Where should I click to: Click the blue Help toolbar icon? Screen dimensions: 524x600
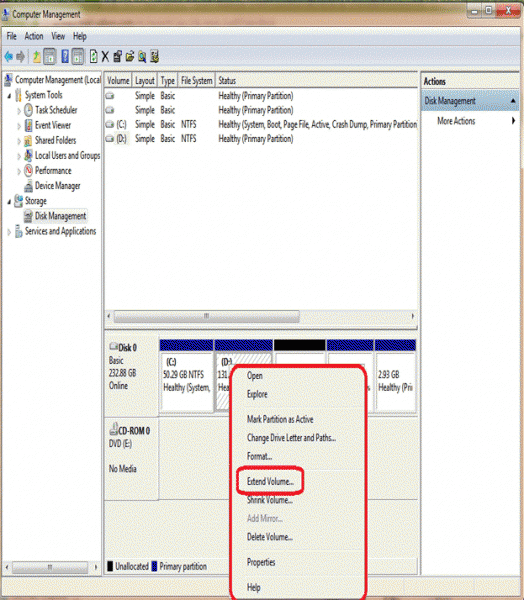click(65, 57)
